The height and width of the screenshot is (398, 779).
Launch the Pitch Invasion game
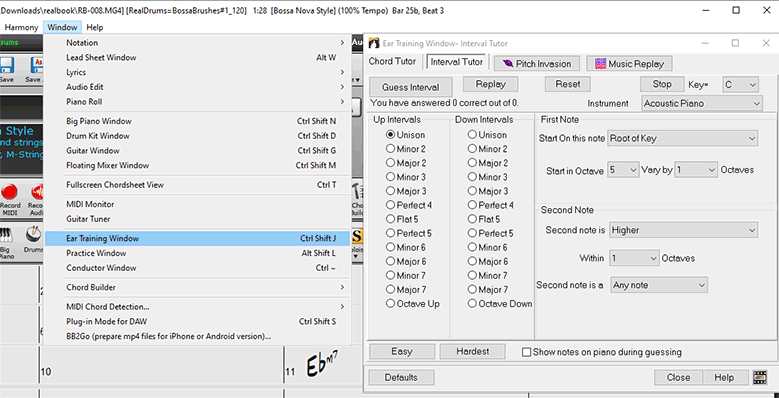click(x=537, y=64)
